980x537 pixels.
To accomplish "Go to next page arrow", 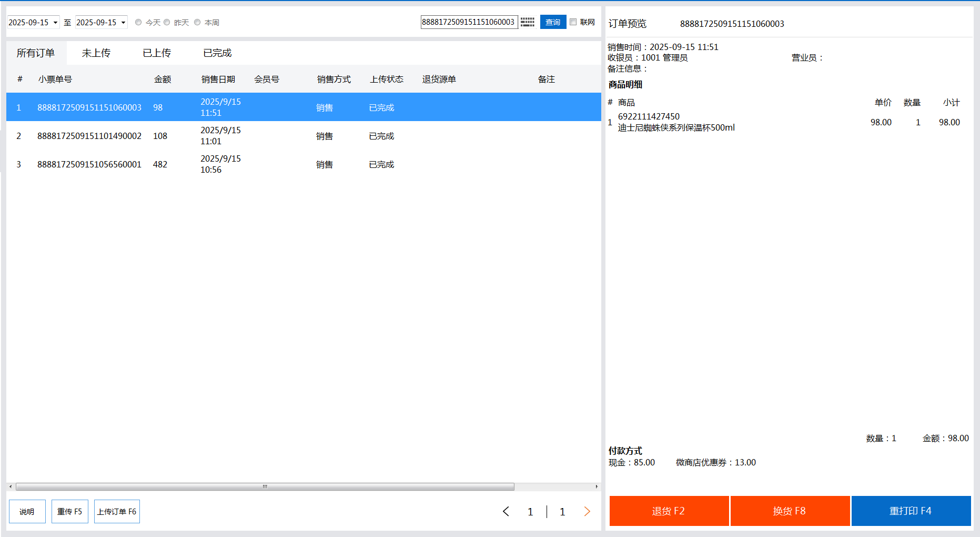I will click(587, 511).
